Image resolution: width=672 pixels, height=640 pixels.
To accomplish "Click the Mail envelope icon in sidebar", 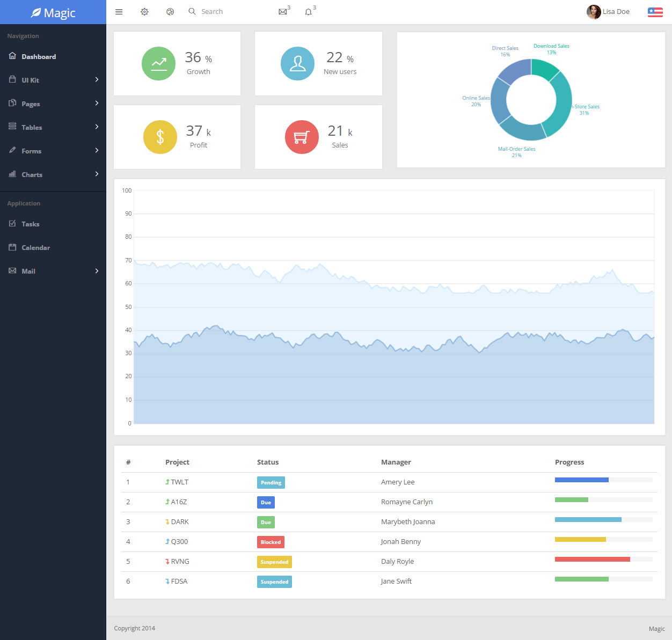I will point(12,270).
